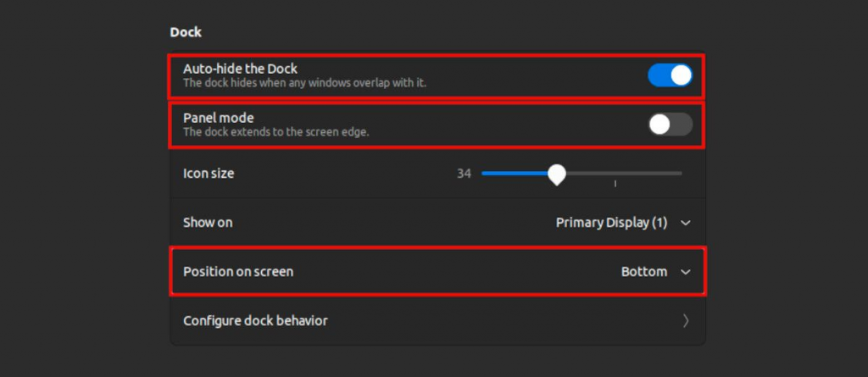Viewport: 868px width, 377px height.
Task: Click the Panel mode row title
Action: click(218, 118)
